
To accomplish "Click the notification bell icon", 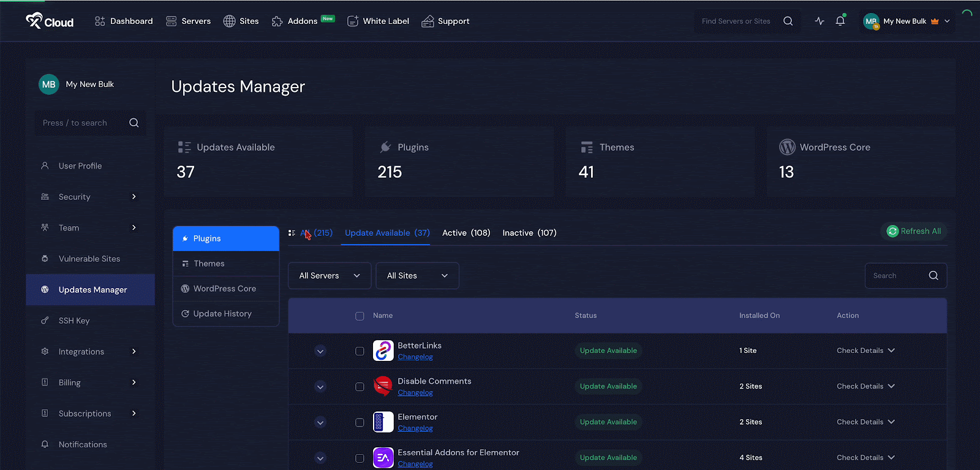I will pyautogui.click(x=840, y=21).
